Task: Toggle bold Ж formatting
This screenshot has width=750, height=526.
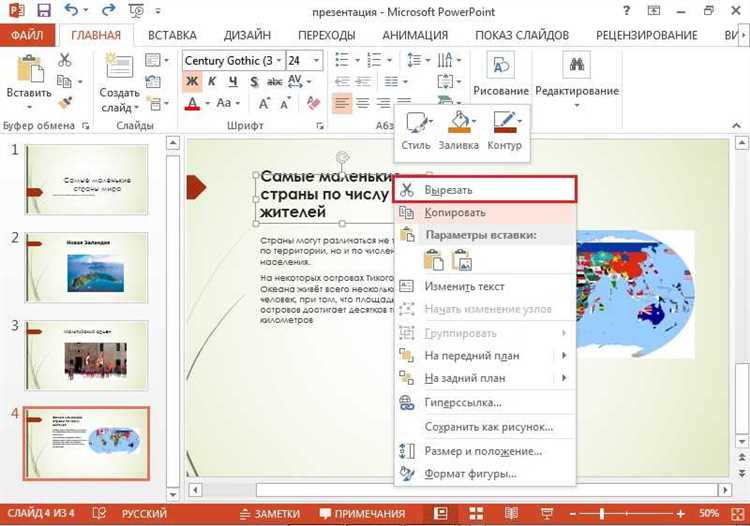Action: [192, 82]
